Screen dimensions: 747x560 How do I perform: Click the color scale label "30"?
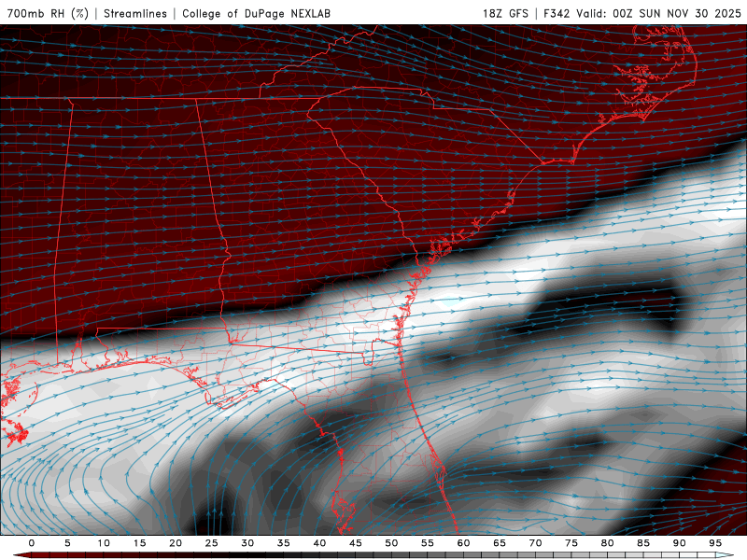[247, 543]
